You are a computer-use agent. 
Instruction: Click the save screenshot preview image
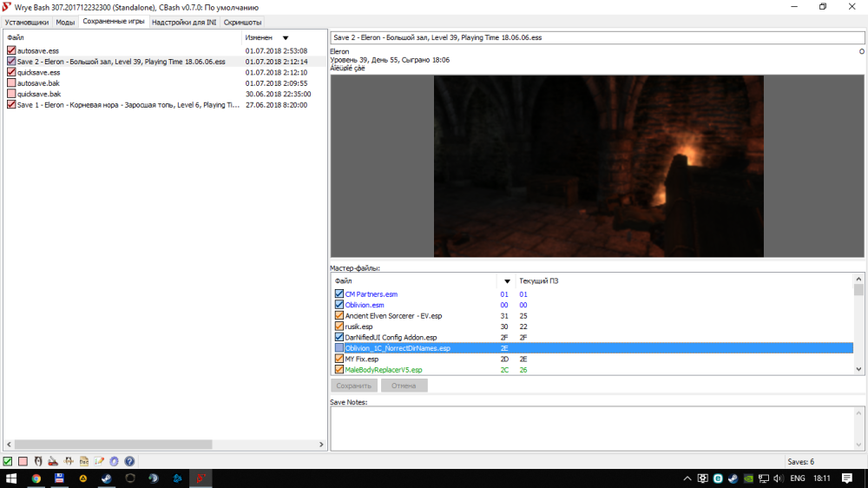[598, 166]
